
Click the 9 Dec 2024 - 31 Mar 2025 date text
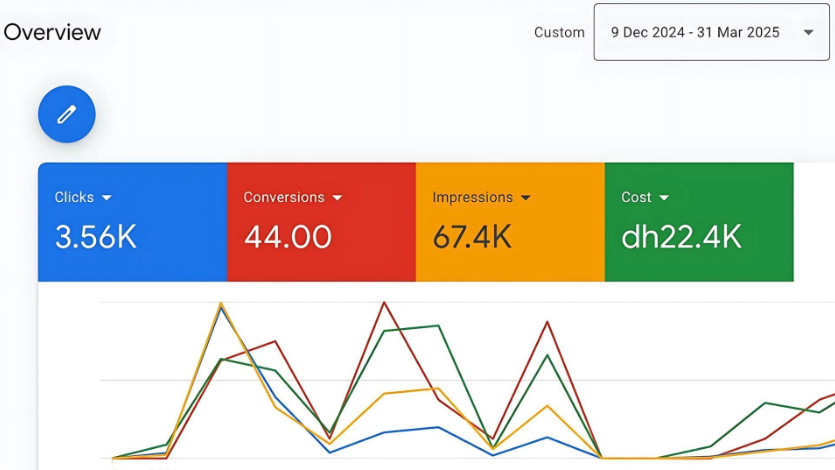[695, 32]
